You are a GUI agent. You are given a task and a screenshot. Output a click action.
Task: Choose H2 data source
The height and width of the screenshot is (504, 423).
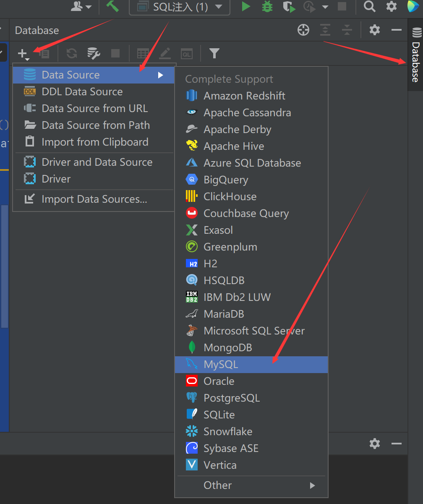point(251,264)
